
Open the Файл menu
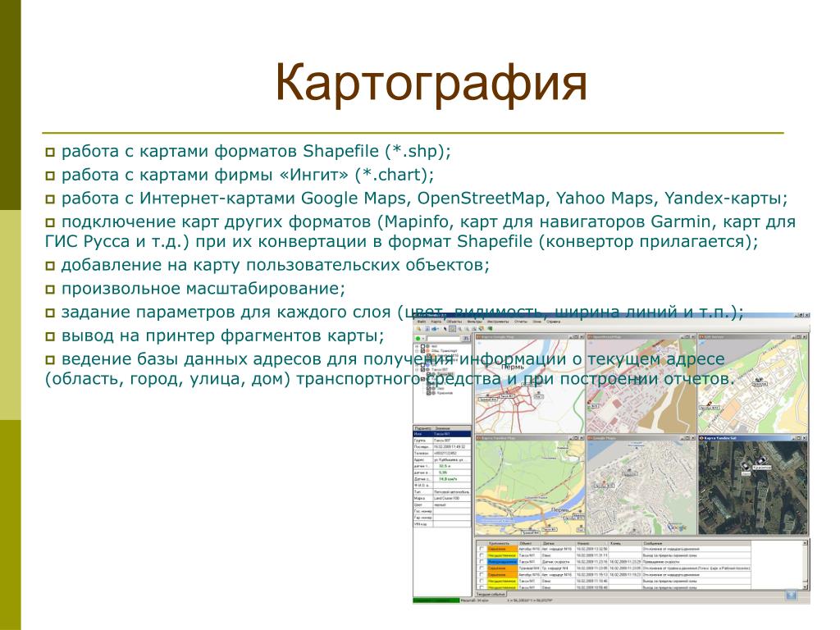coord(422,322)
